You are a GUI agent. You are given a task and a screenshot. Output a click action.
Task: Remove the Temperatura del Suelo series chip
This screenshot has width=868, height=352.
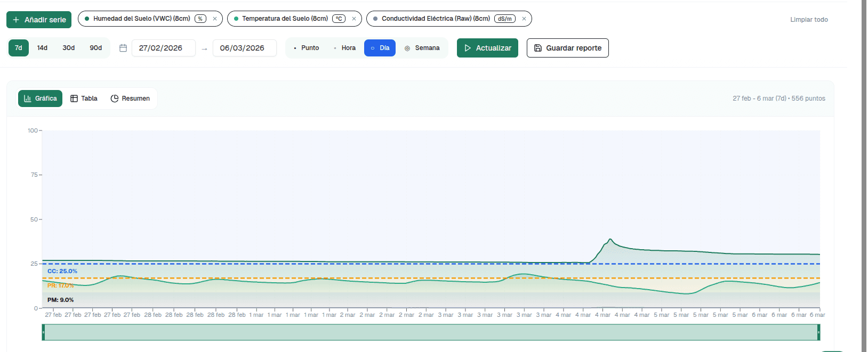[354, 19]
